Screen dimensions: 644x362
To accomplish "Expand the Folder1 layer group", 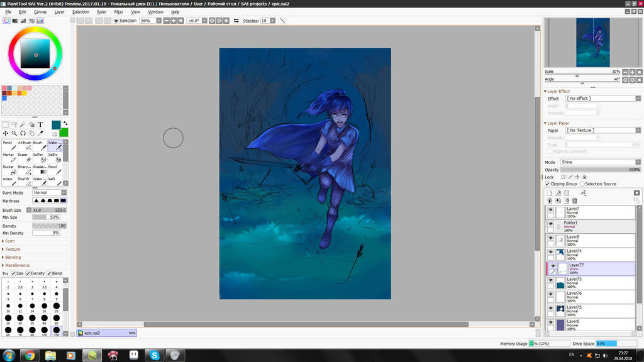I will (x=559, y=226).
